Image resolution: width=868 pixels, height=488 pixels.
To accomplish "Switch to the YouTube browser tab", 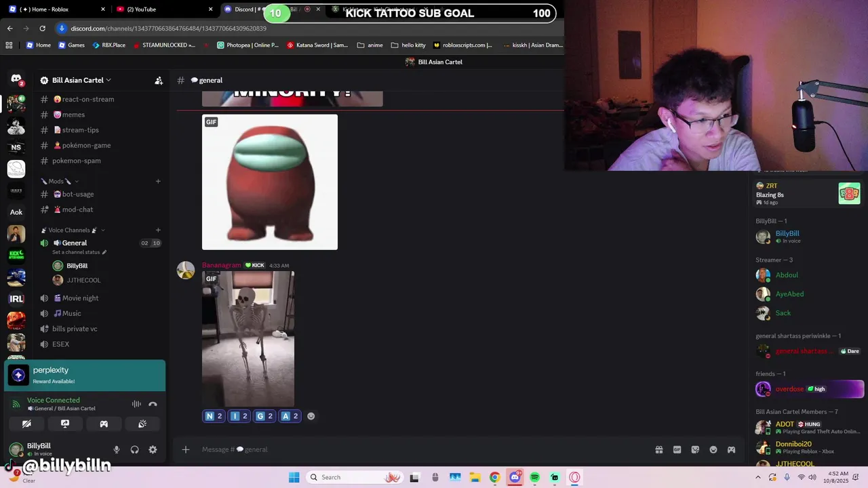I will click(x=163, y=9).
